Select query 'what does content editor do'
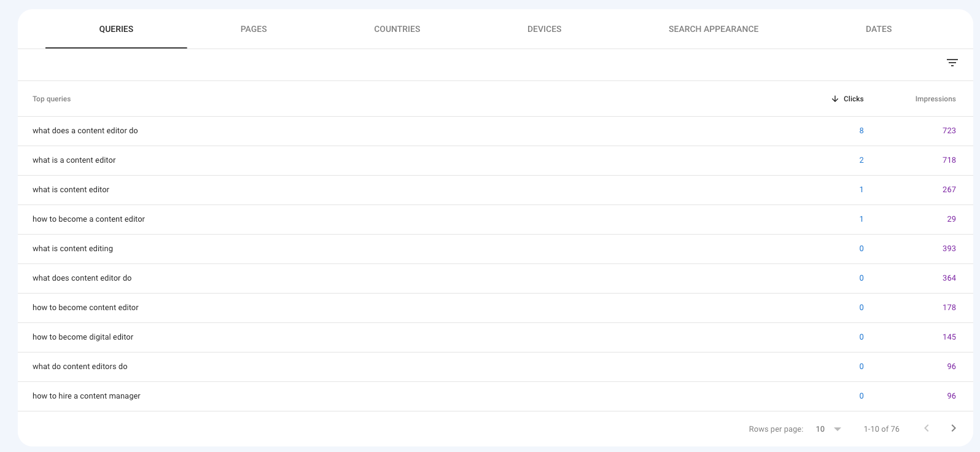The height and width of the screenshot is (452, 980). [82, 278]
